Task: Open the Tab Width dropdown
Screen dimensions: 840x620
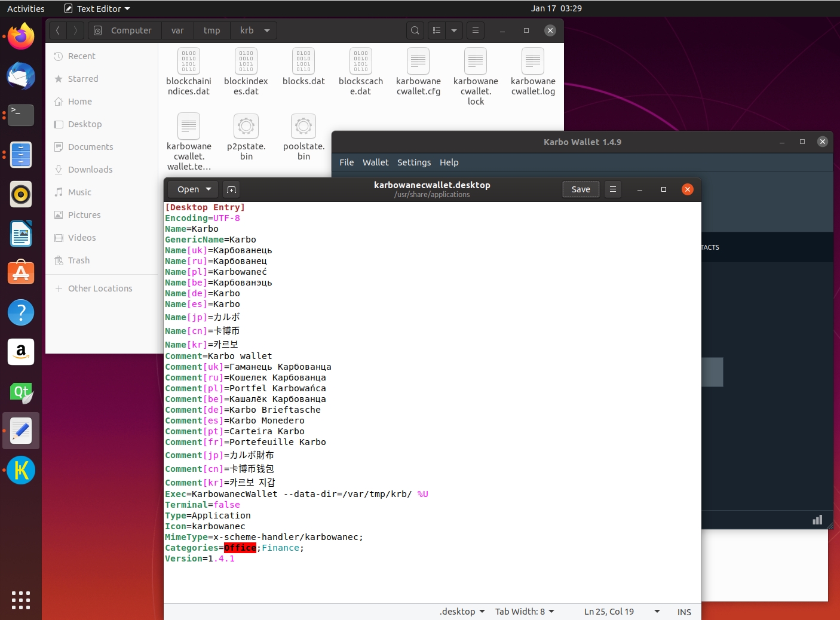Action: (525, 612)
